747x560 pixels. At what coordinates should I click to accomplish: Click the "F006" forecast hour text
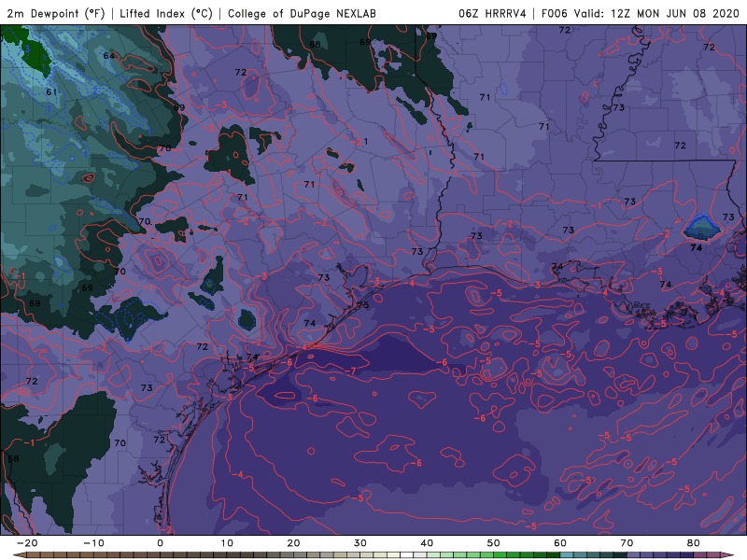click(555, 13)
